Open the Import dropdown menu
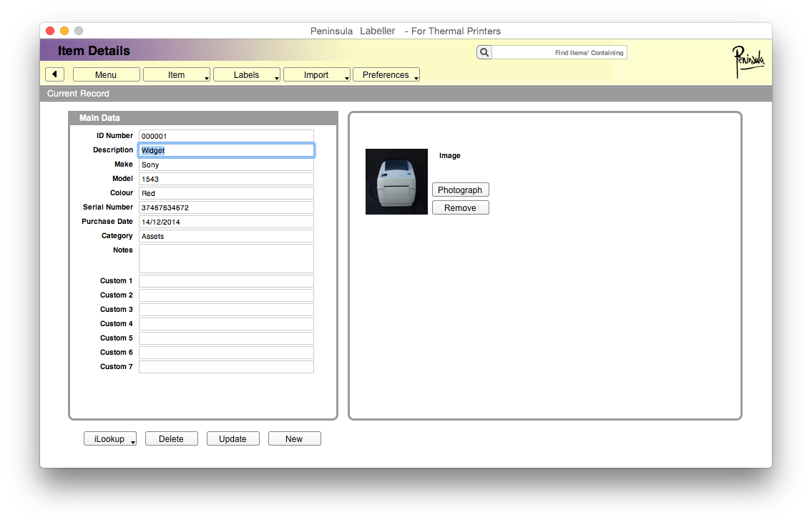 point(316,74)
